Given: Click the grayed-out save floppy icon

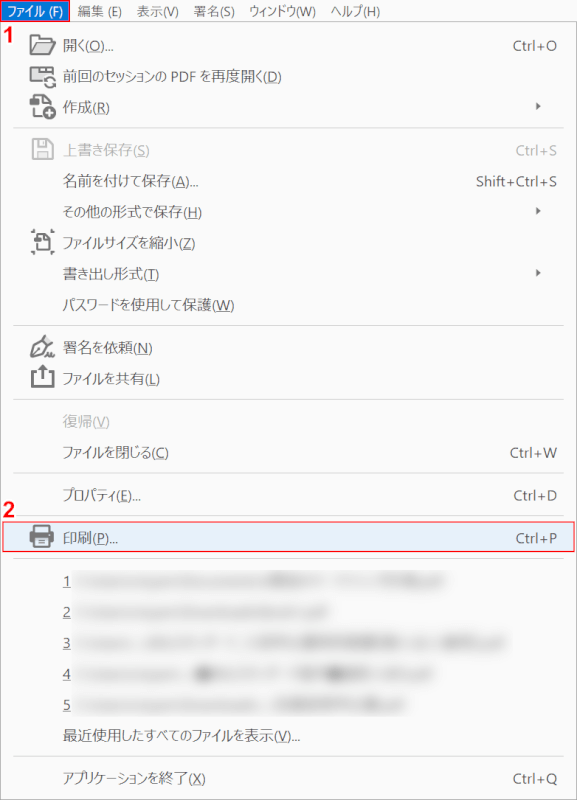Looking at the screenshot, I should point(42,149).
